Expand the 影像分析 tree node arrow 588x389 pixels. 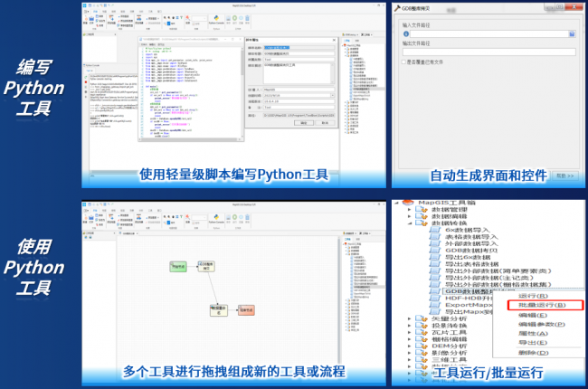click(410, 353)
